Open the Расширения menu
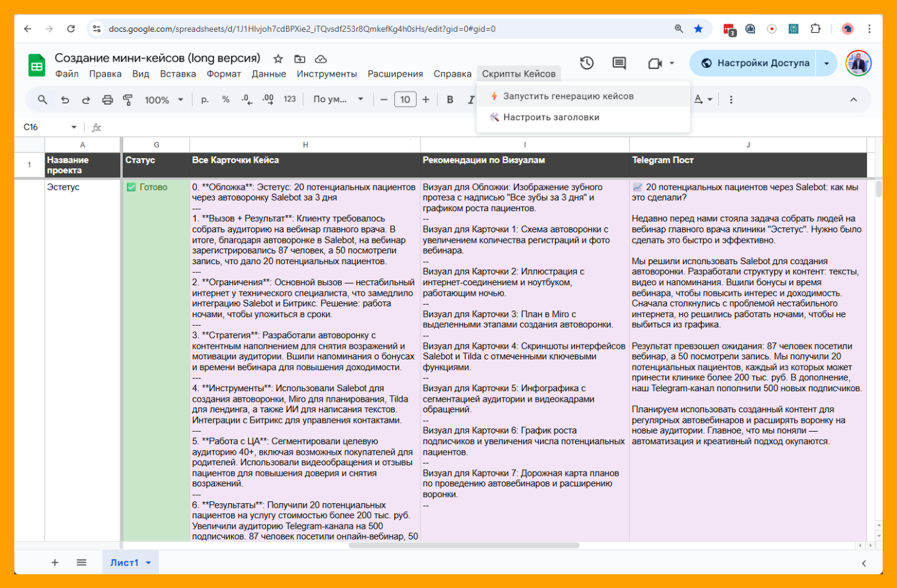897x588 pixels. [x=395, y=73]
